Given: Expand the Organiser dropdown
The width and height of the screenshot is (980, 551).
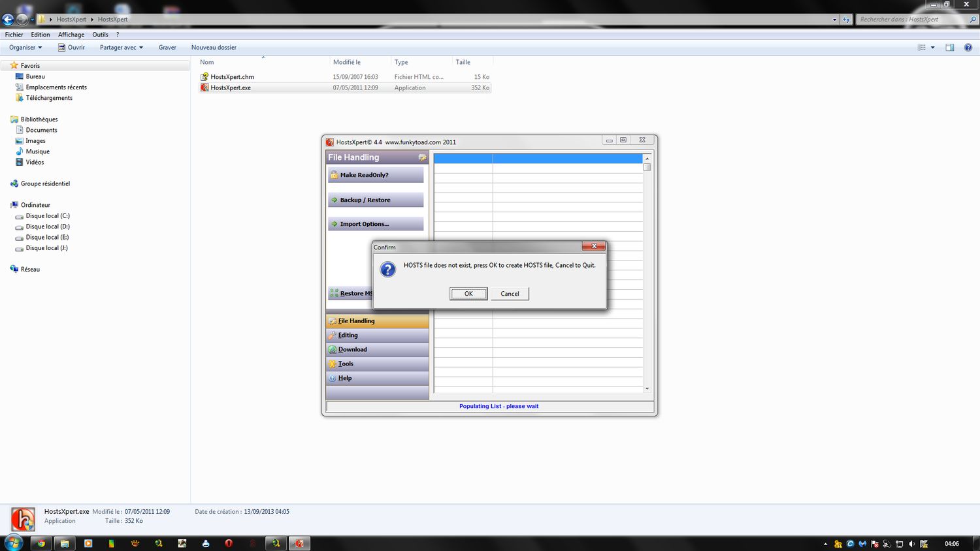Looking at the screenshot, I should 25,48.
